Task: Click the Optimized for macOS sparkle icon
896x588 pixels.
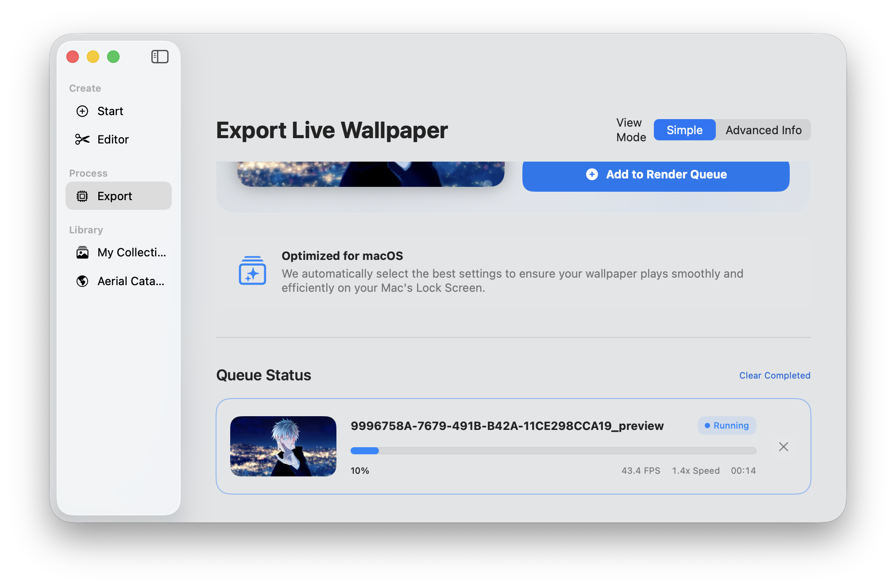Action: click(252, 271)
